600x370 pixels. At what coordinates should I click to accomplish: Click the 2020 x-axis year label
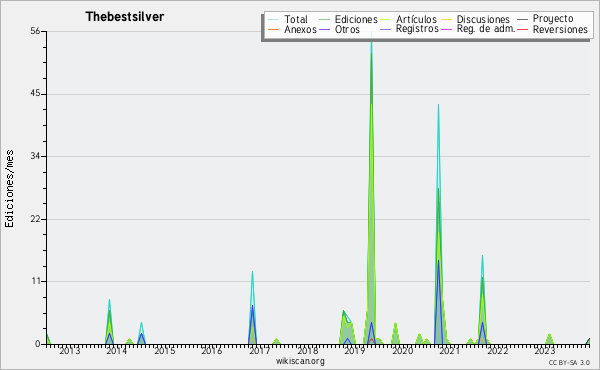(x=403, y=351)
